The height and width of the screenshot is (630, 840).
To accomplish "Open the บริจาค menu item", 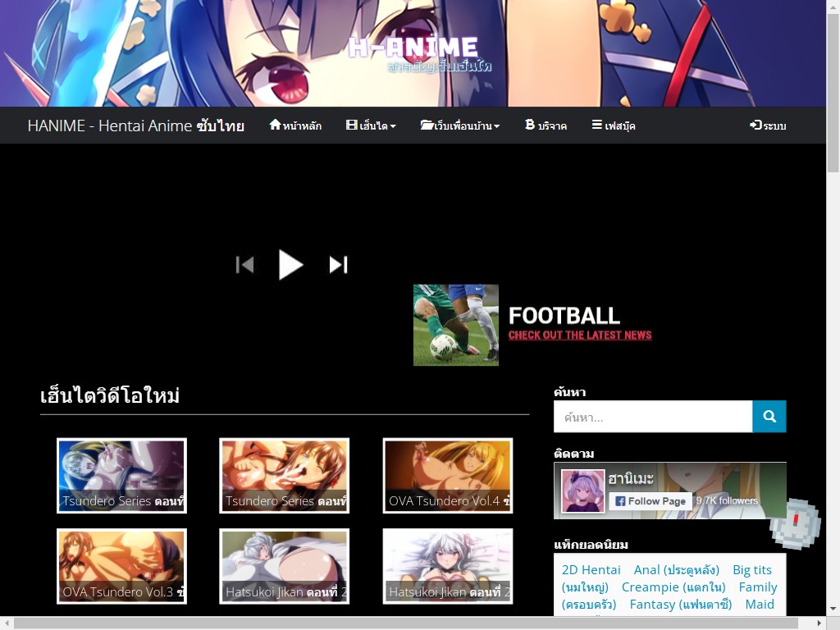I will pyautogui.click(x=552, y=126).
